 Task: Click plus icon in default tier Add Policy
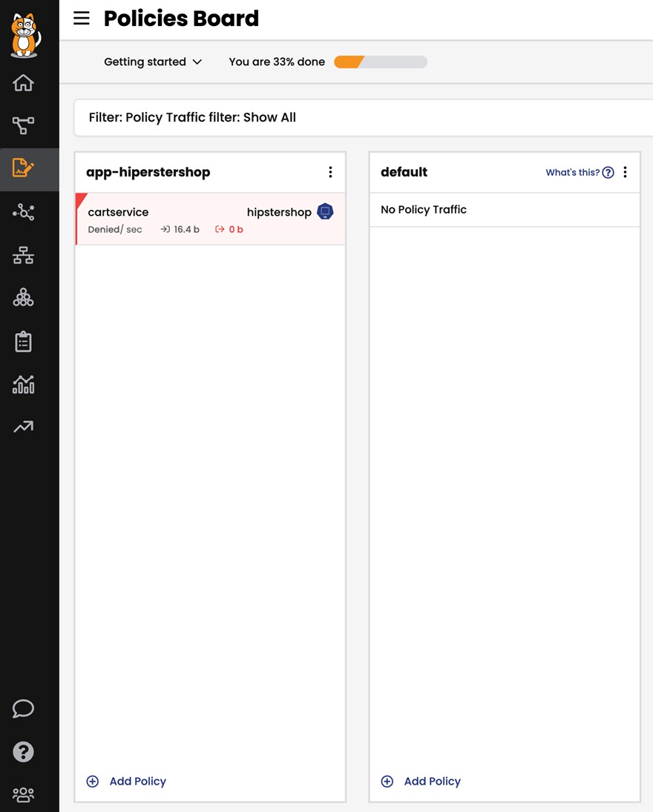point(387,782)
